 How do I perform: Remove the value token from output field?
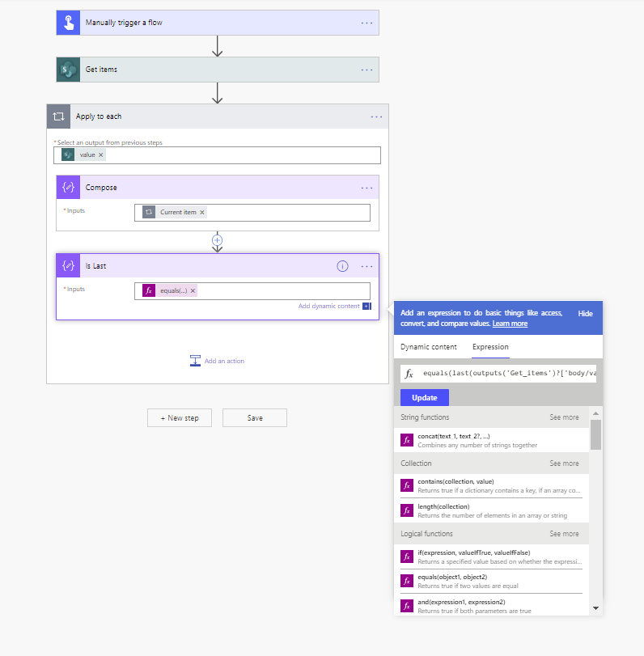pyautogui.click(x=101, y=154)
